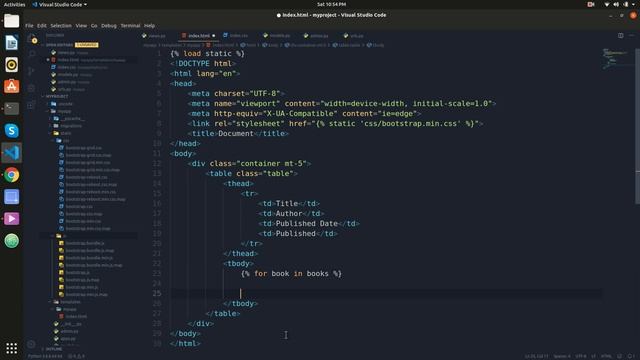Open the Visual Studio Code app menu in top bar

pyautogui.click(x=60, y=4)
